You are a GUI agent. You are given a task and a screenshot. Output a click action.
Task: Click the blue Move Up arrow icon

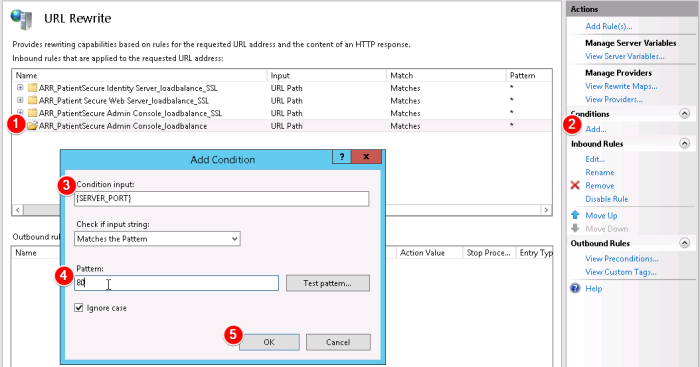pos(575,215)
